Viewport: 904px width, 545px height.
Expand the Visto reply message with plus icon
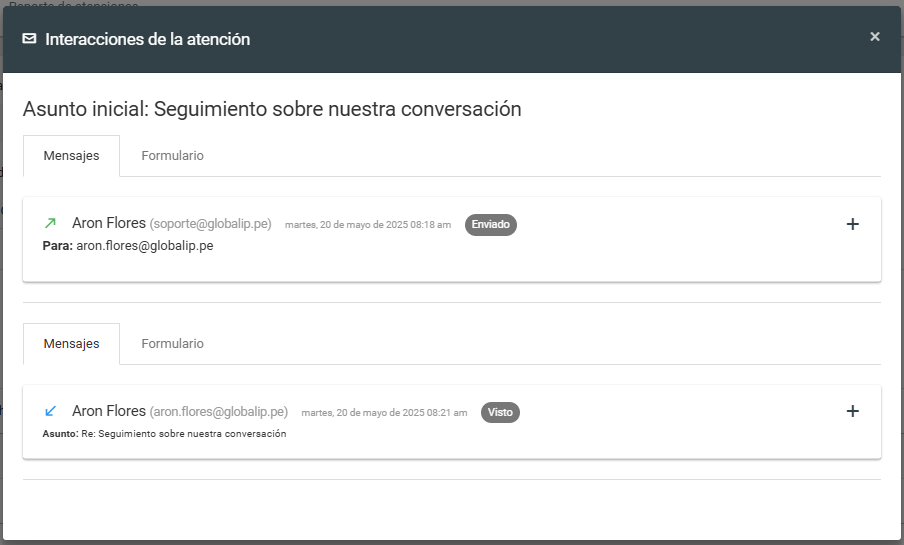coord(853,411)
